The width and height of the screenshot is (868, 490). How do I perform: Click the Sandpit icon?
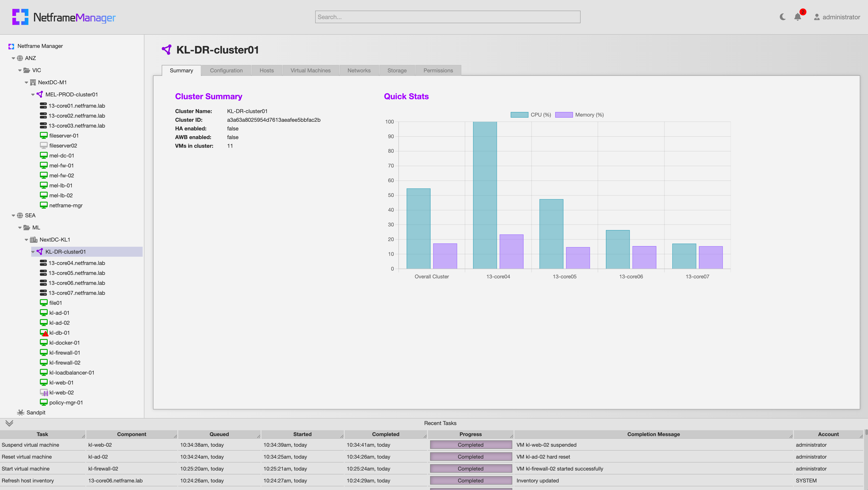click(x=21, y=412)
